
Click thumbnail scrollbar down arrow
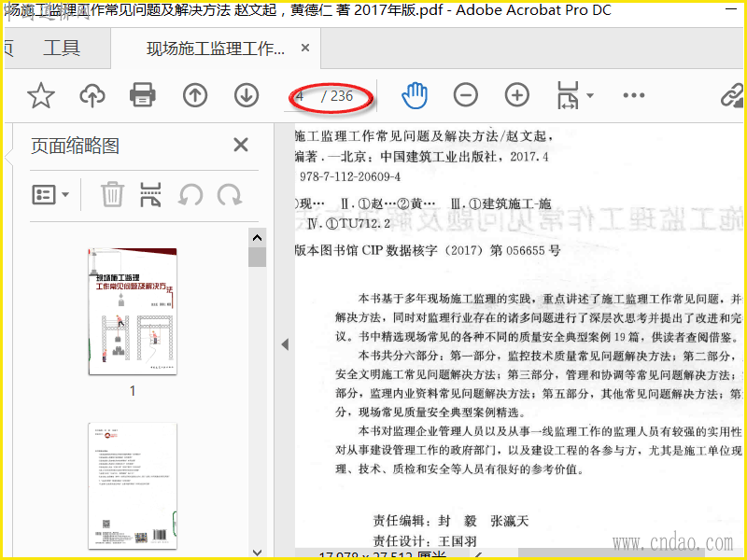click(258, 553)
